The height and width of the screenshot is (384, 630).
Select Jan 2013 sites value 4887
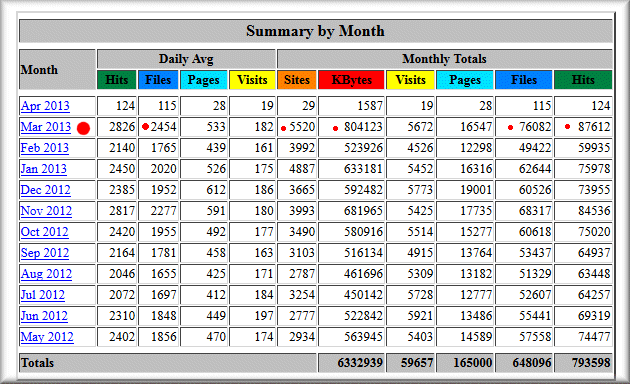(x=302, y=169)
